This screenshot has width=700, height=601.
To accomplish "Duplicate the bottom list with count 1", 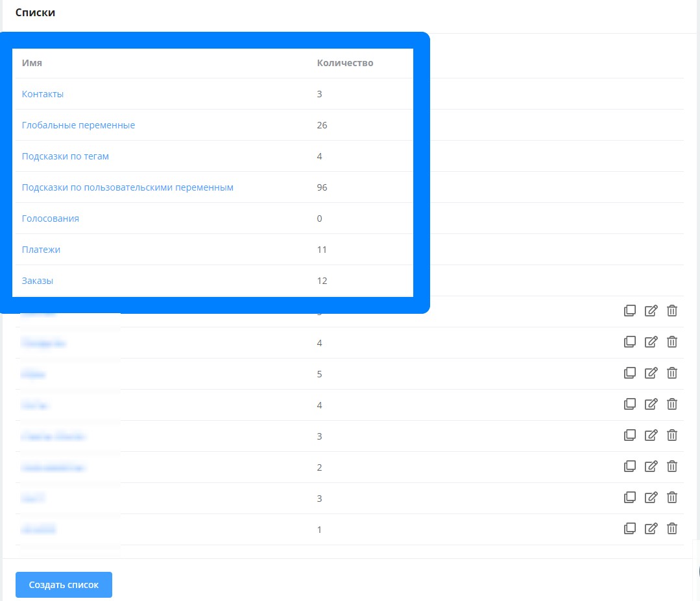I will (629, 528).
